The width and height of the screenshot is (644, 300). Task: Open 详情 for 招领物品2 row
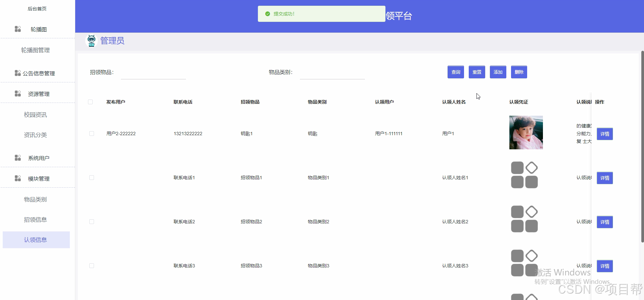click(x=605, y=222)
